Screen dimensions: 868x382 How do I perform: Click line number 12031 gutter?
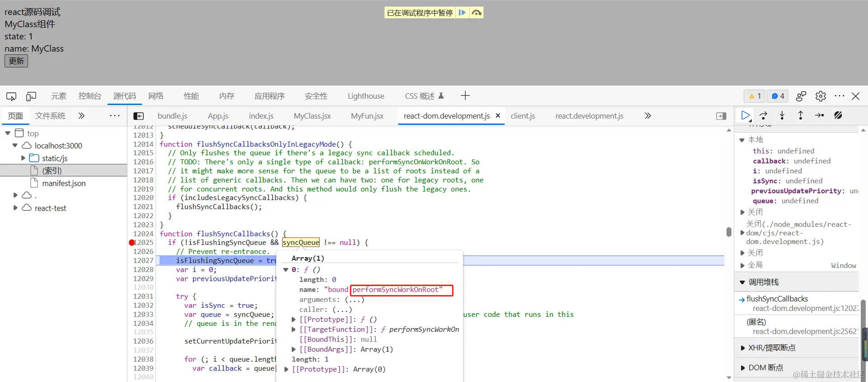pos(143,296)
